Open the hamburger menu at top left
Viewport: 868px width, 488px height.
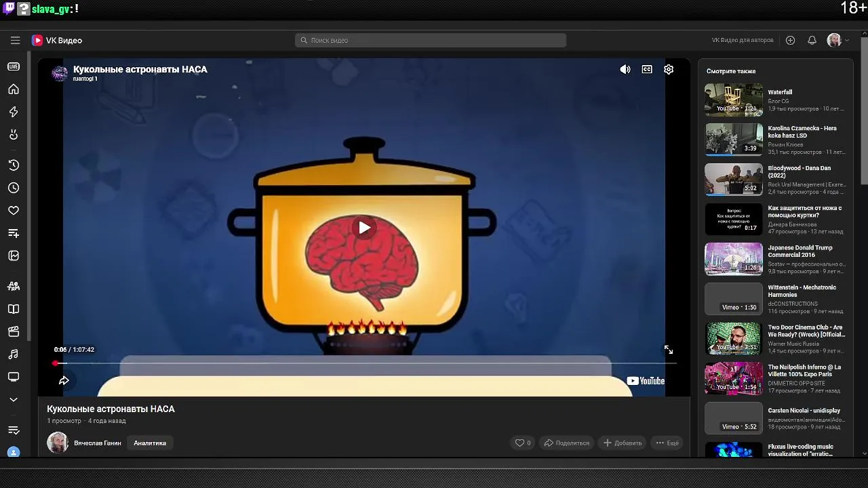[x=15, y=41]
